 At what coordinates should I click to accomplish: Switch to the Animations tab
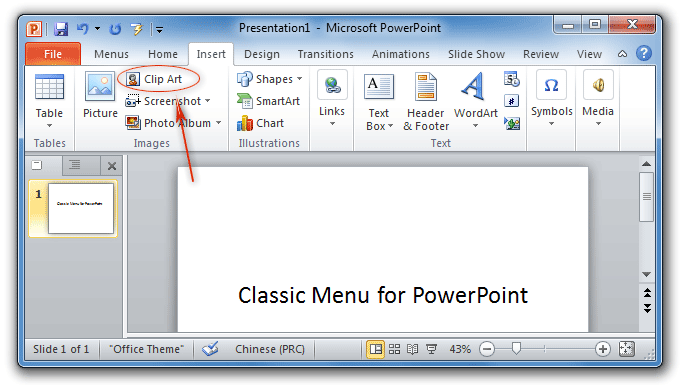tap(401, 54)
